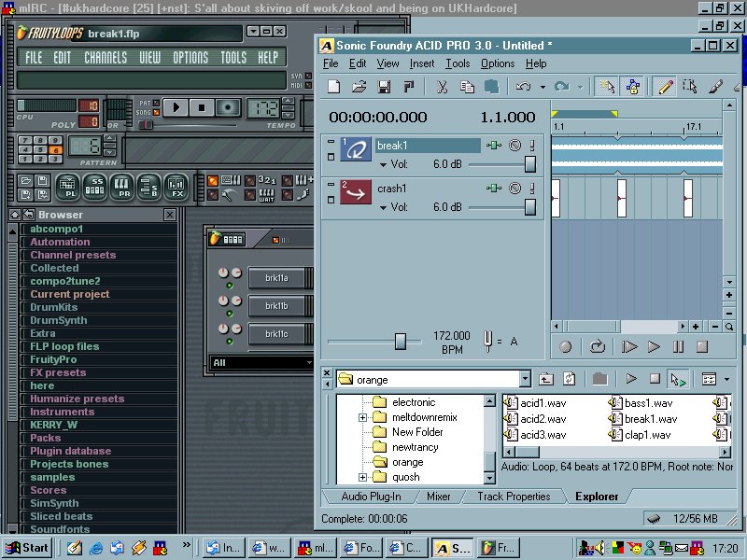Switch to the Mixer tab
This screenshot has height=560, width=747.
pos(439,497)
